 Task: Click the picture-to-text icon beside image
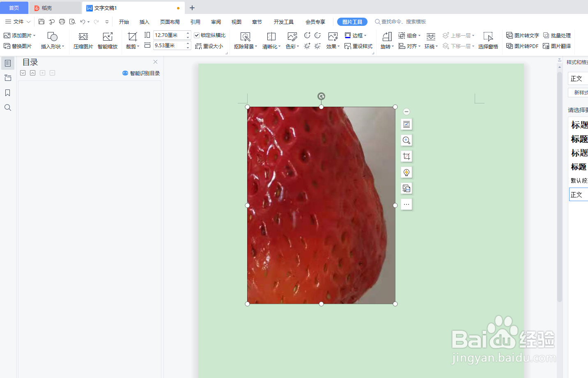coord(407,188)
